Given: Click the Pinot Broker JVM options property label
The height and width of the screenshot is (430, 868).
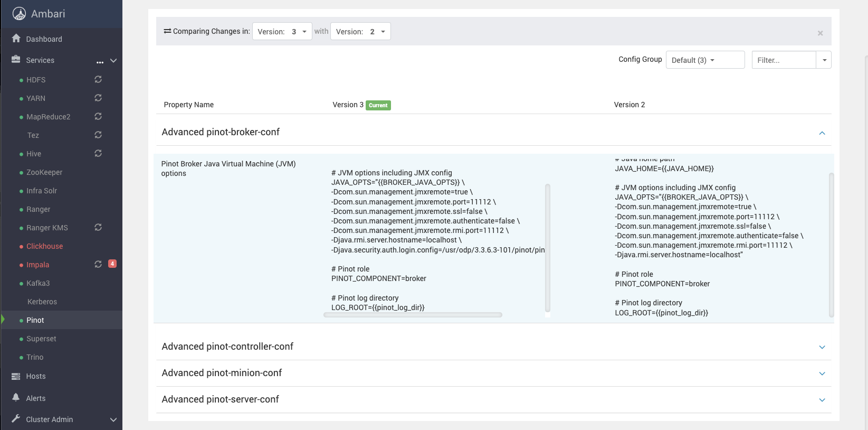Looking at the screenshot, I should (228, 169).
